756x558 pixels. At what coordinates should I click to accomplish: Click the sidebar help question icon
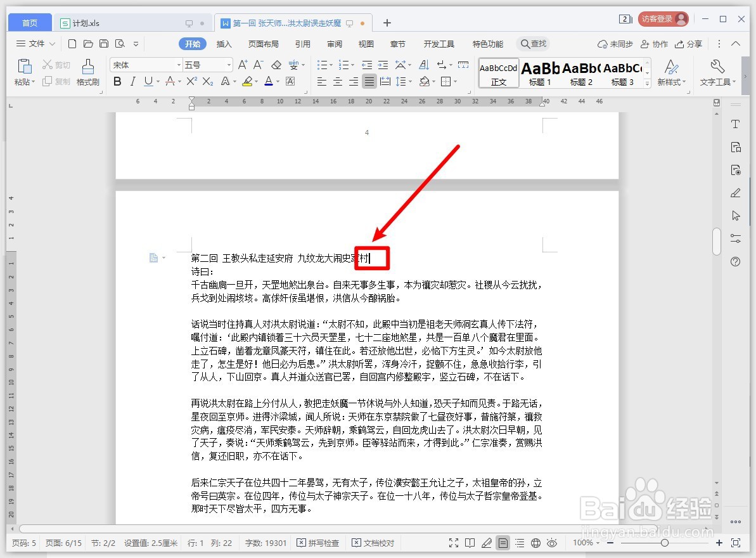[x=735, y=262]
